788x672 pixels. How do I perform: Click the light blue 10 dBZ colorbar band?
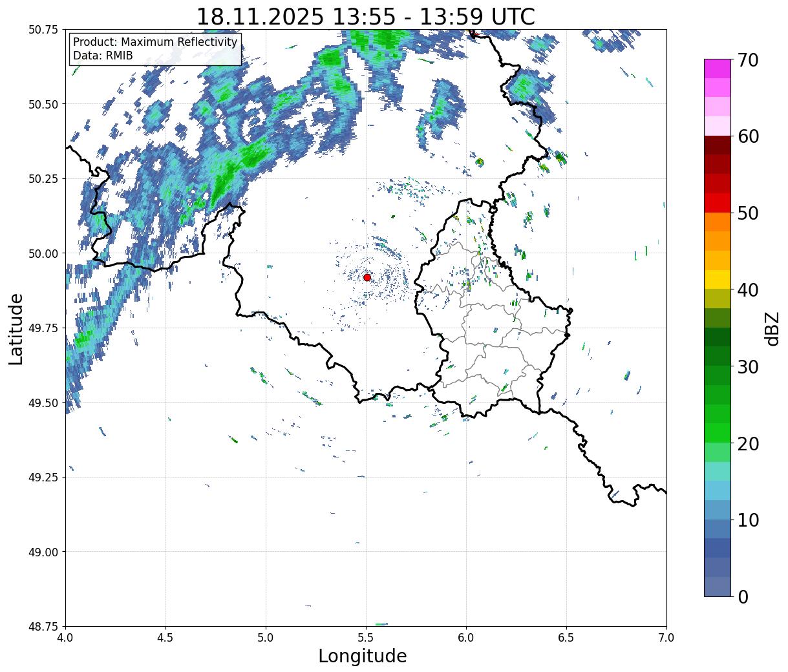pos(718,509)
